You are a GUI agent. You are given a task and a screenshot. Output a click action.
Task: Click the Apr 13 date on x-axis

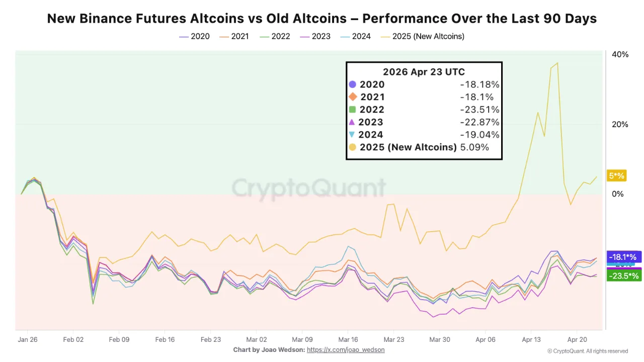531,339
